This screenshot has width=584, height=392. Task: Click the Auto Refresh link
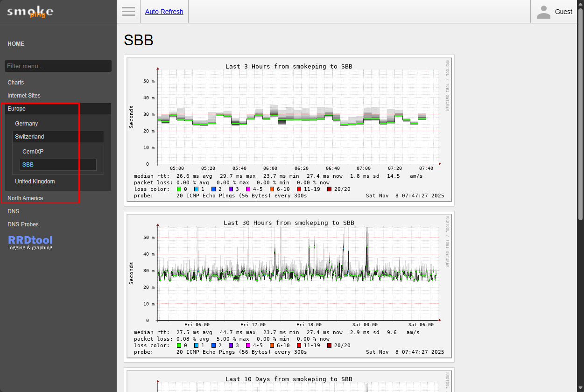tap(164, 12)
